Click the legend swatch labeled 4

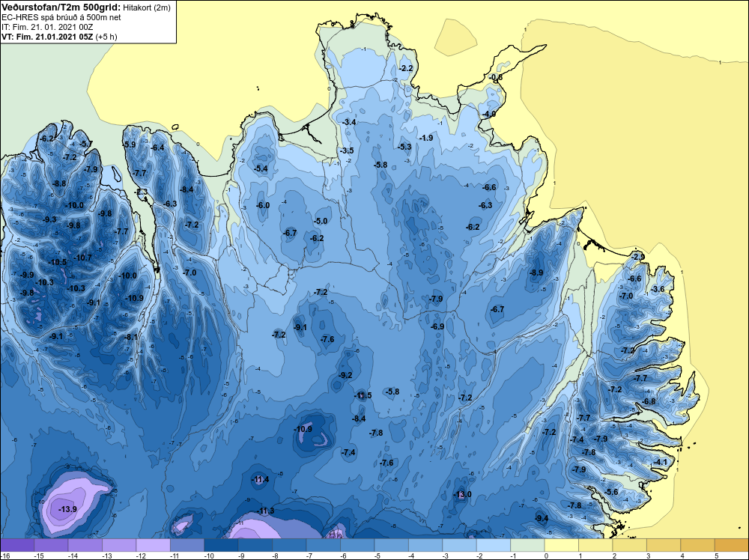(x=698, y=545)
